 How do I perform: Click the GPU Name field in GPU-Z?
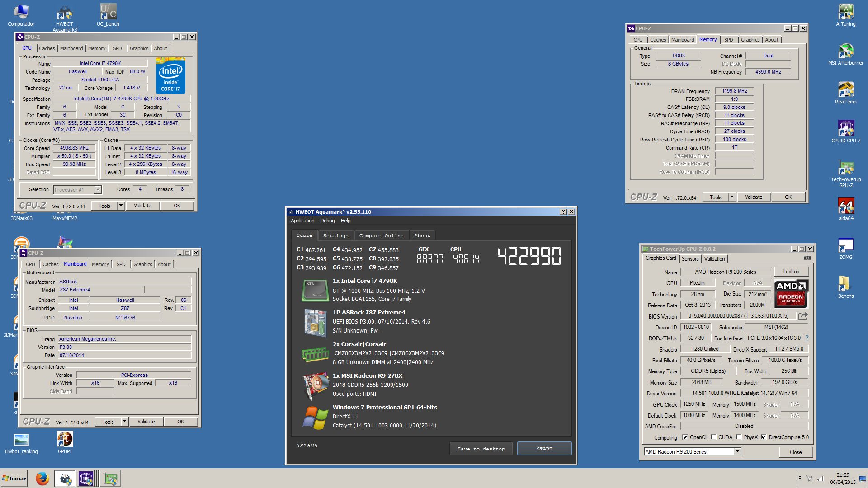click(725, 272)
